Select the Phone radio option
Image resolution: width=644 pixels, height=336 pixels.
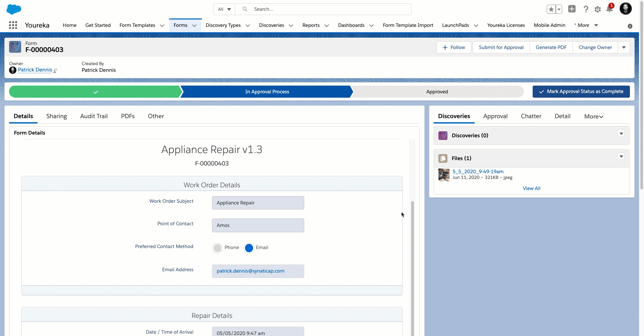tap(217, 248)
